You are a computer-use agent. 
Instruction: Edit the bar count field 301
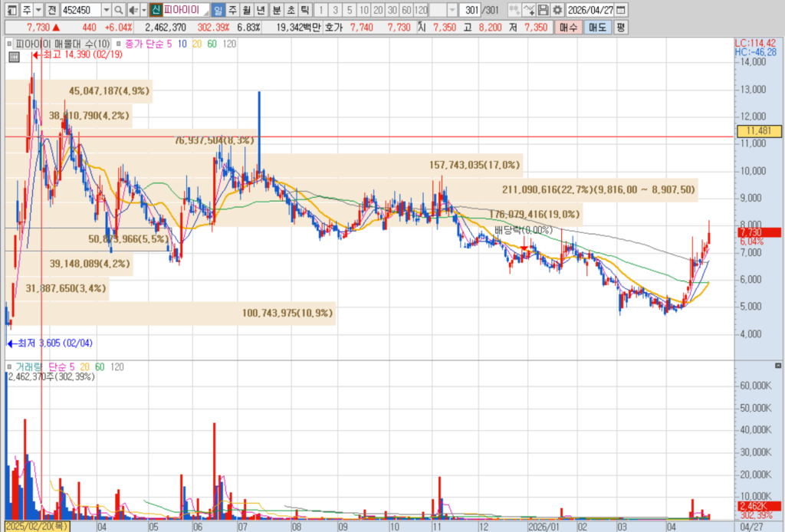(469, 9)
